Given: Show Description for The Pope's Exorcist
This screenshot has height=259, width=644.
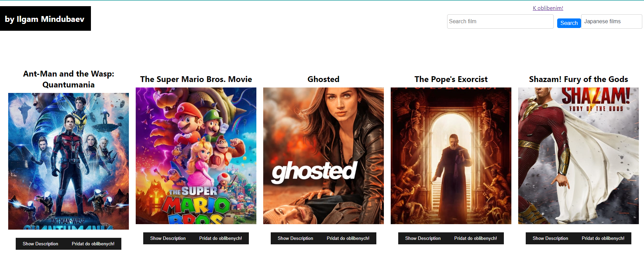Looking at the screenshot, I should 423,238.
